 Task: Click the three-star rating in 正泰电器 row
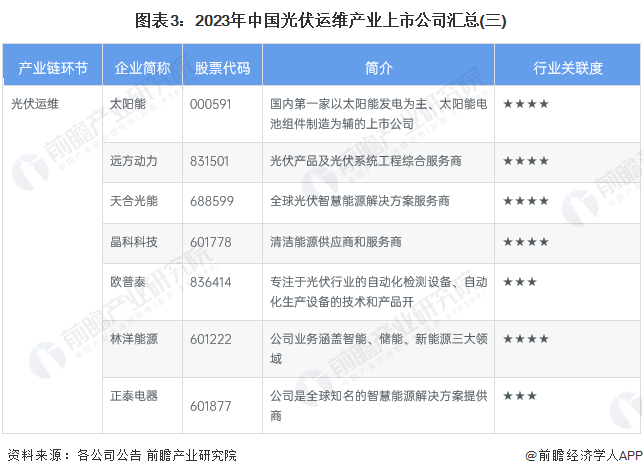coord(520,396)
